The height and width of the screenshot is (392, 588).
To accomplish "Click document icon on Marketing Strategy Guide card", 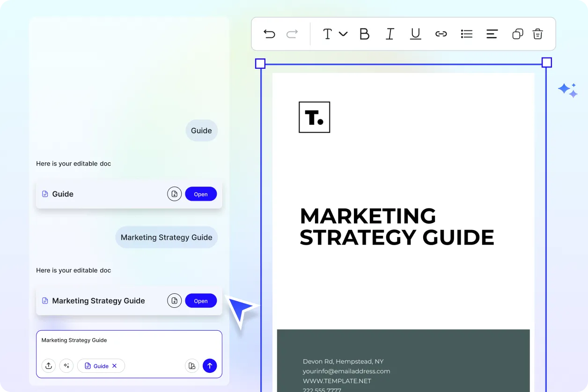I will [x=45, y=301].
